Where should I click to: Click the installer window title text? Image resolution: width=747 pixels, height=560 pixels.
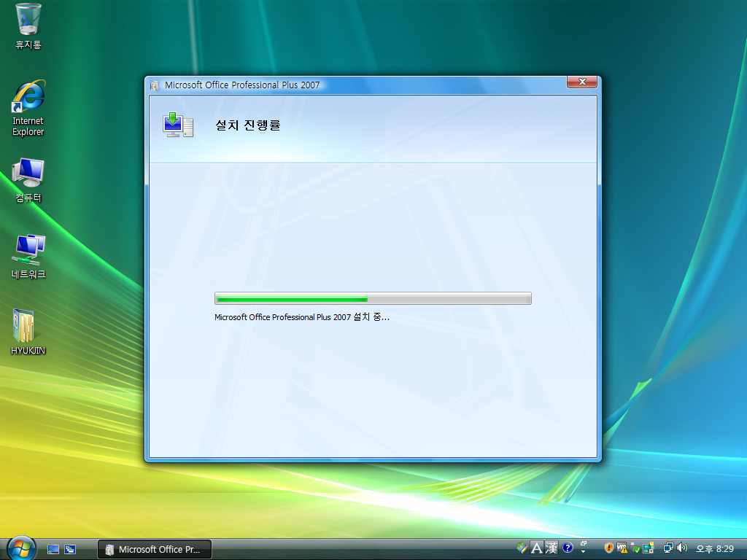pos(242,85)
